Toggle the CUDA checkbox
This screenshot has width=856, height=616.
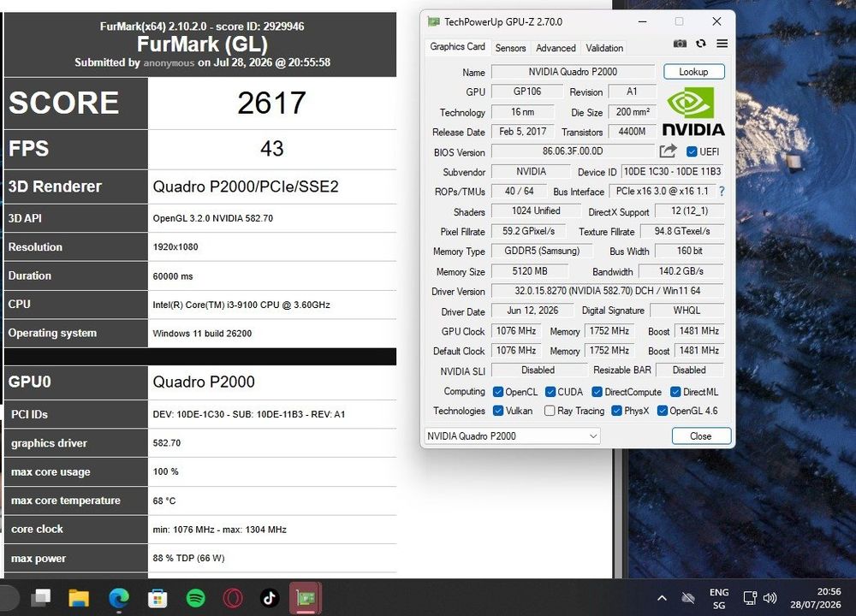coord(550,392)
